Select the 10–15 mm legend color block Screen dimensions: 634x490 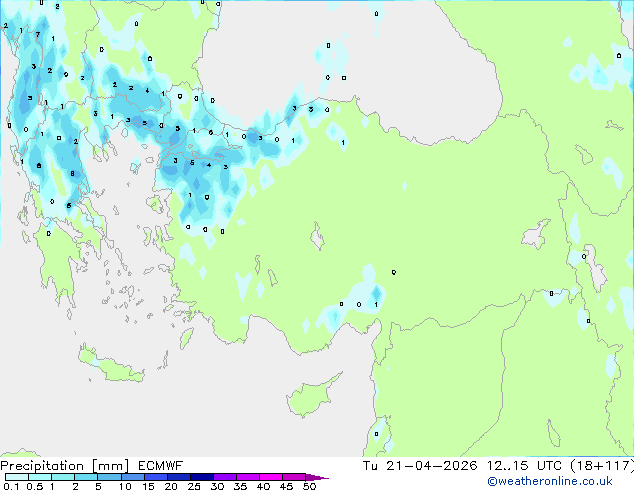[x=134, y=478]
